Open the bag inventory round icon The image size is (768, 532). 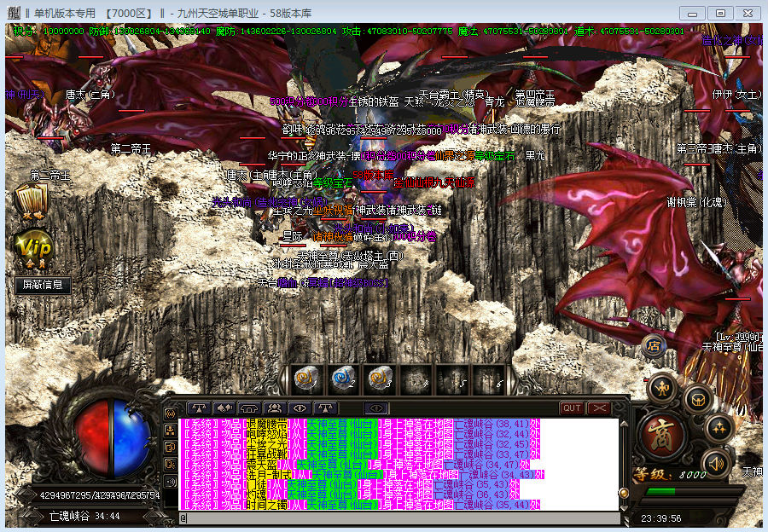(699, 401)
